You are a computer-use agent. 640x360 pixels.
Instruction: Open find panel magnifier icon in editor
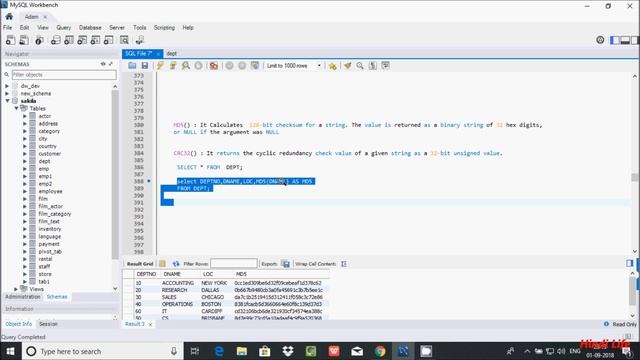click(360, 66)
